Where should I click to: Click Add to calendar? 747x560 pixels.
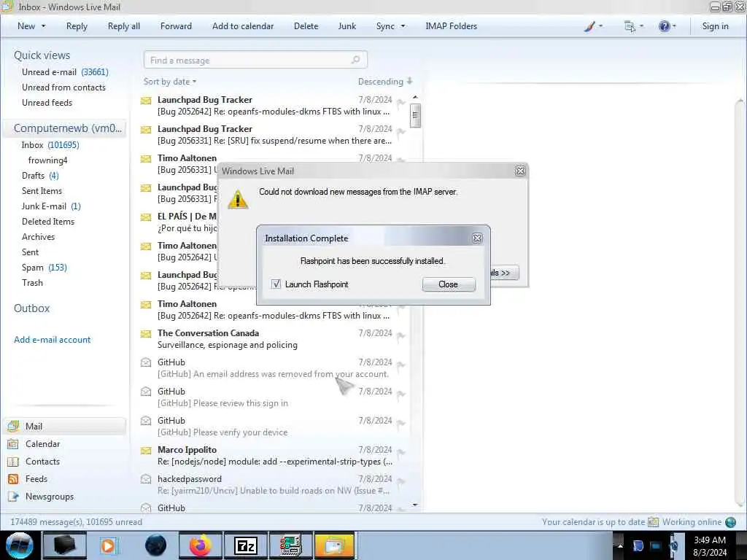243,26
